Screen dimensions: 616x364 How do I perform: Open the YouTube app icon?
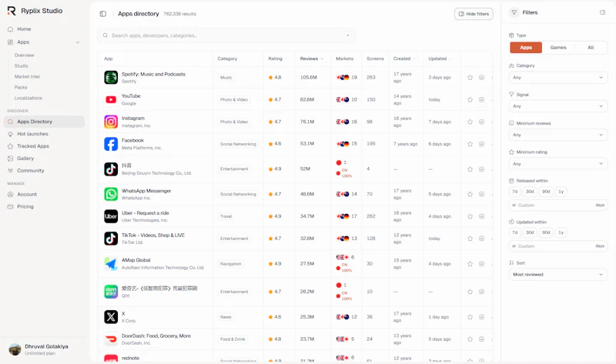pyautogui.click(x=111, y=100)
